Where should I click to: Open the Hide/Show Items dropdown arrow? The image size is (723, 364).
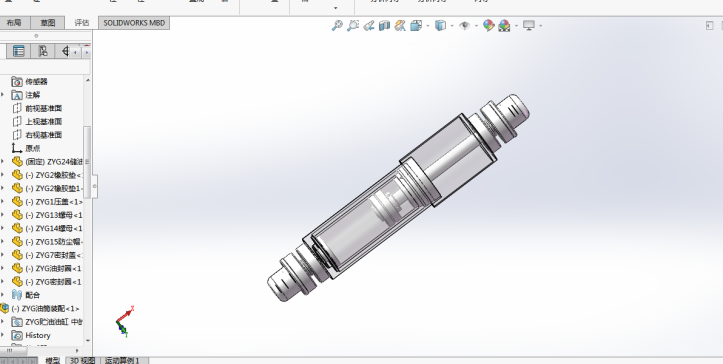pyautogui.click(x=476, y=26)
